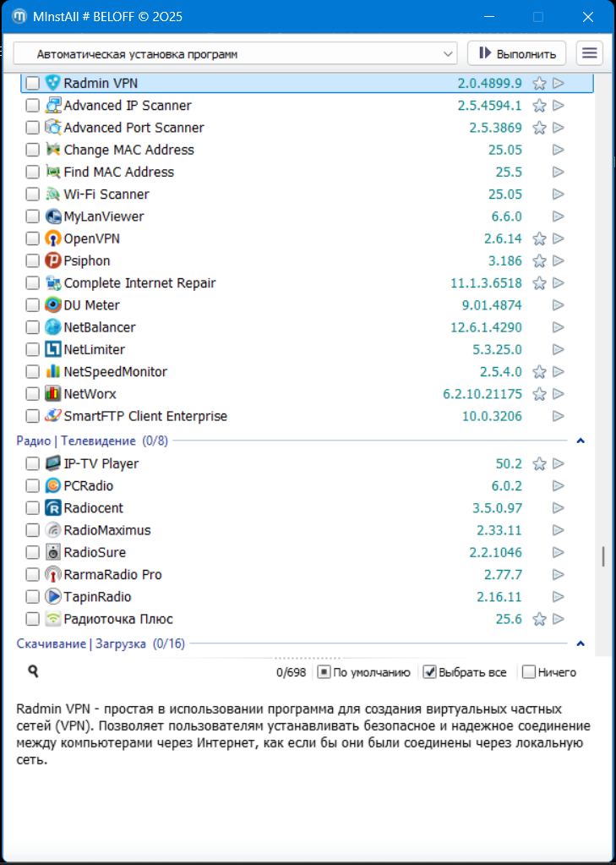This screenshot has width=616, height=865.
Task: Click the search magnifier icon
Action: point(33,671)
